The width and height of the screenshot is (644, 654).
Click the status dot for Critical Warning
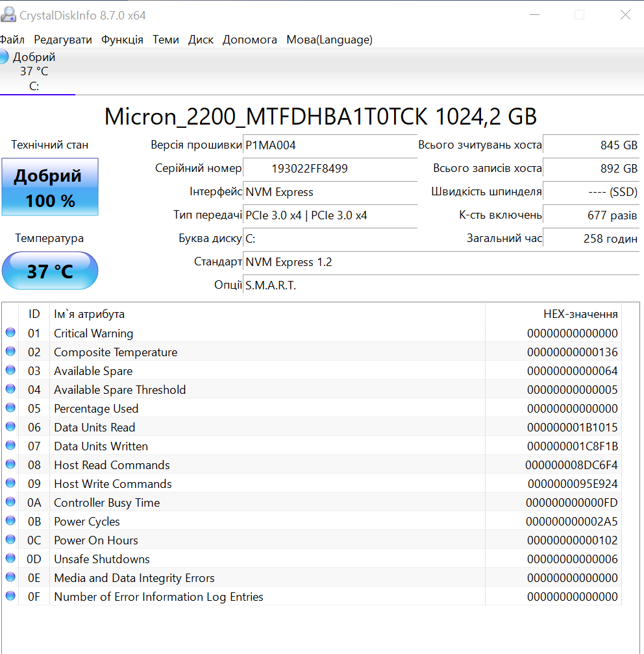(10, 333)
